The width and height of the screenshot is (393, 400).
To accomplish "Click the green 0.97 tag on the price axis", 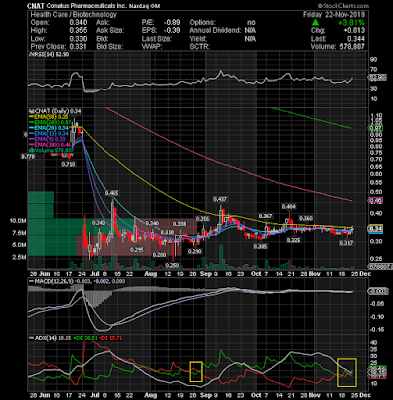I will [375, 128].
